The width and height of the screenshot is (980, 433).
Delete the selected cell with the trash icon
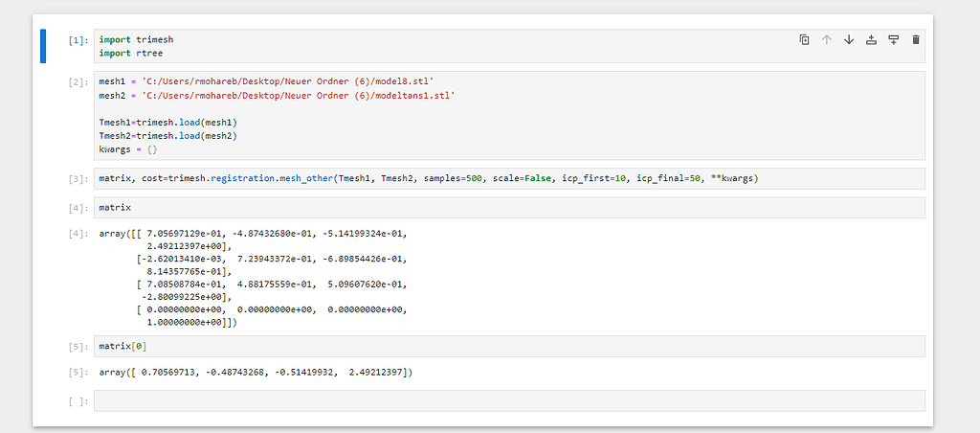916,39
